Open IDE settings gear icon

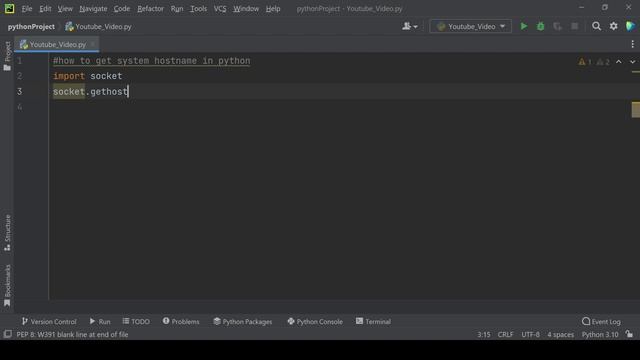(x=613, y=27)
